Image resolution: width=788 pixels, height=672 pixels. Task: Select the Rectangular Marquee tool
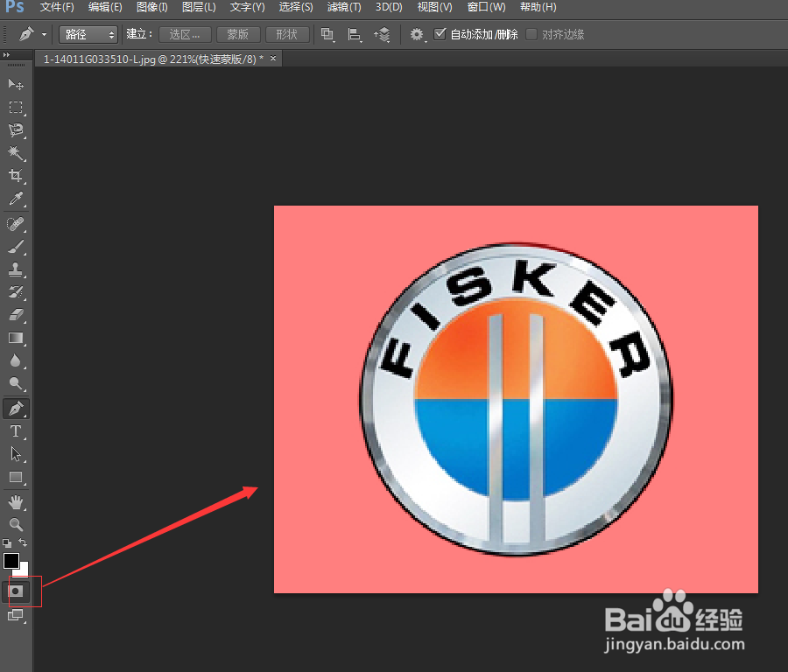coord(16,107)
